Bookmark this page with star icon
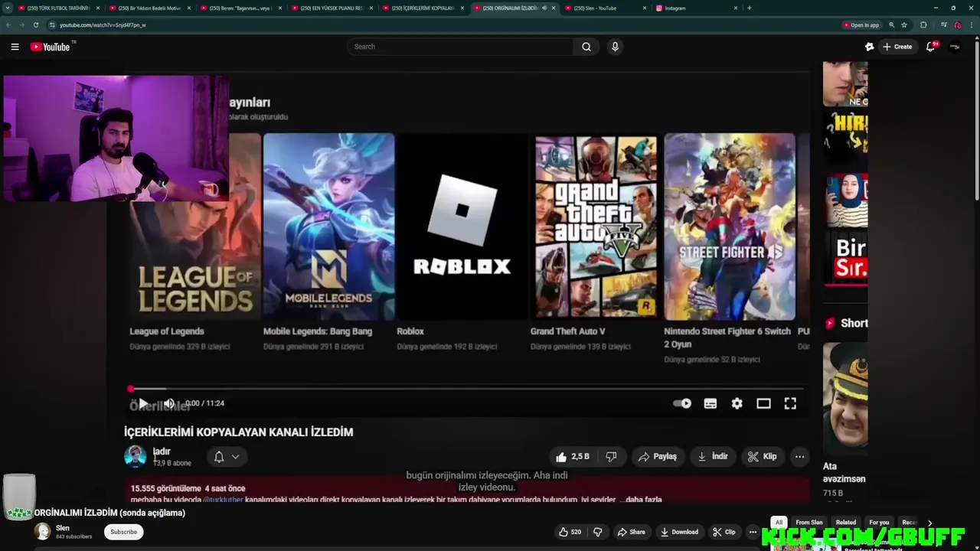This screenshot has height=551, width=980. point(904,24)
